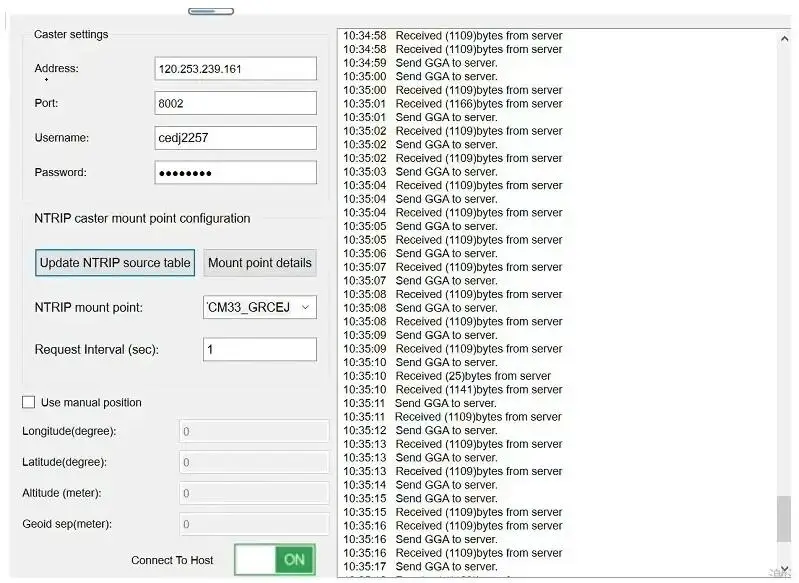Click the Port field showing 8002

pyautogui.click(x=235, y=103)
